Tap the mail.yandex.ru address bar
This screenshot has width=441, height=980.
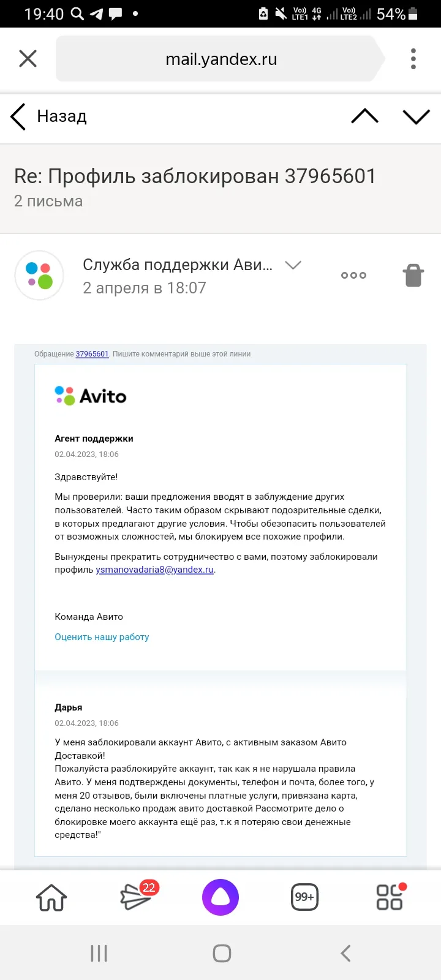[x=221, y=59]
